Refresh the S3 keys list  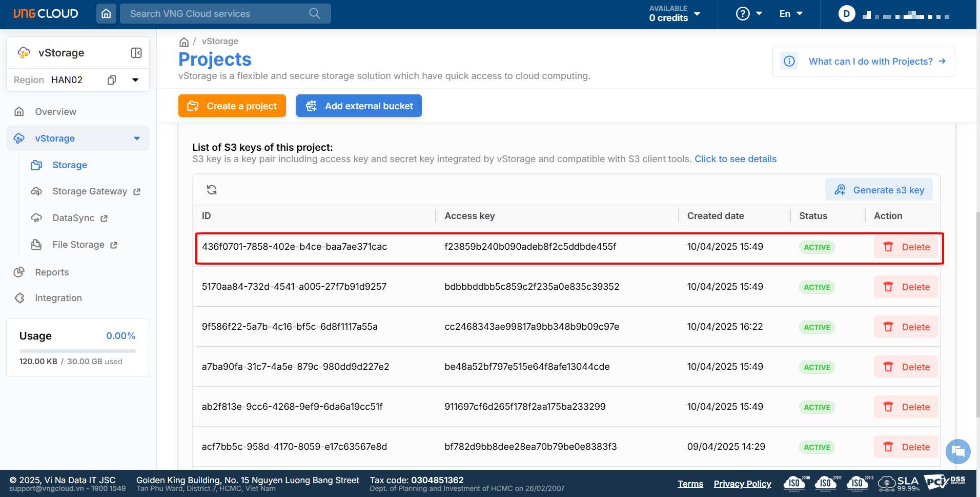(212, 190)
